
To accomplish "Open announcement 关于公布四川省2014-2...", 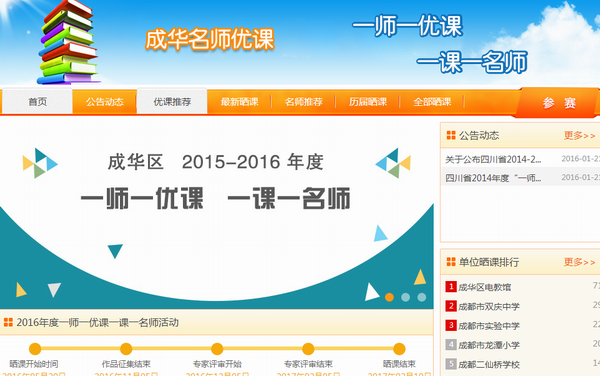I will pyautogui.click(x=493, y=159).
